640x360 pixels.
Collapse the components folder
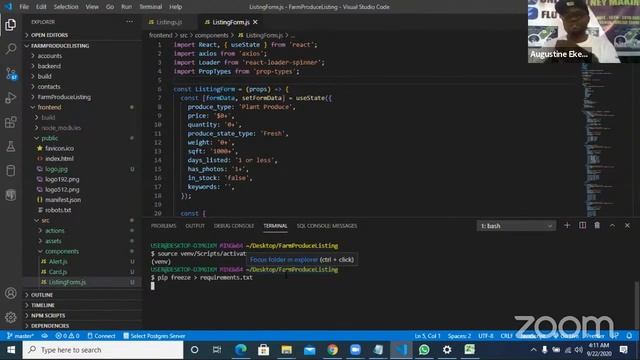(x=62, y=251)
